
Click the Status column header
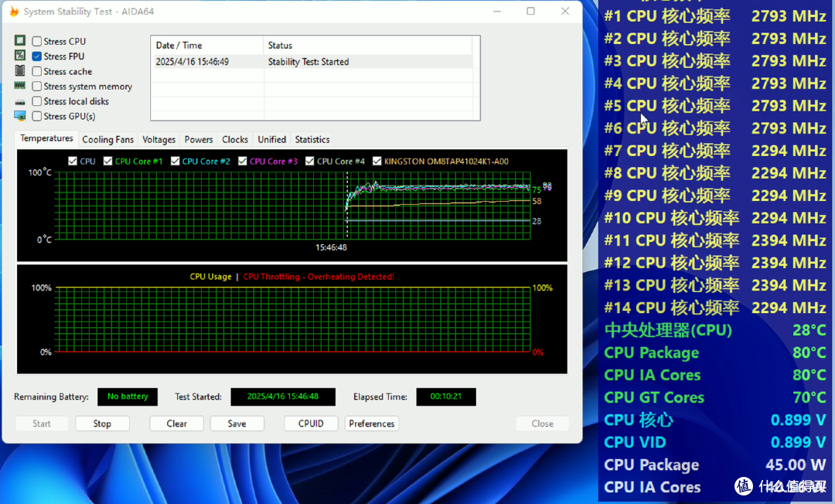367,46
